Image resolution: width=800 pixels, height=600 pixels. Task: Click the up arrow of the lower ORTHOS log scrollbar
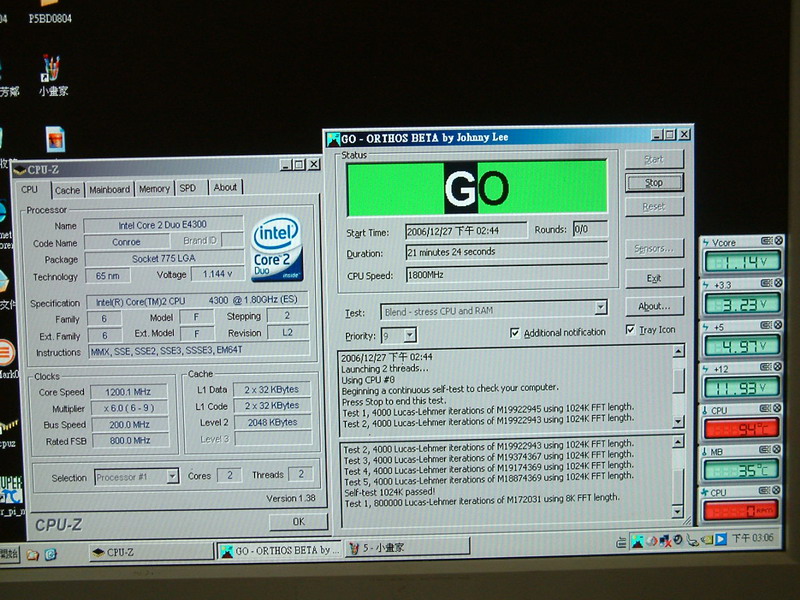[678, 442]
